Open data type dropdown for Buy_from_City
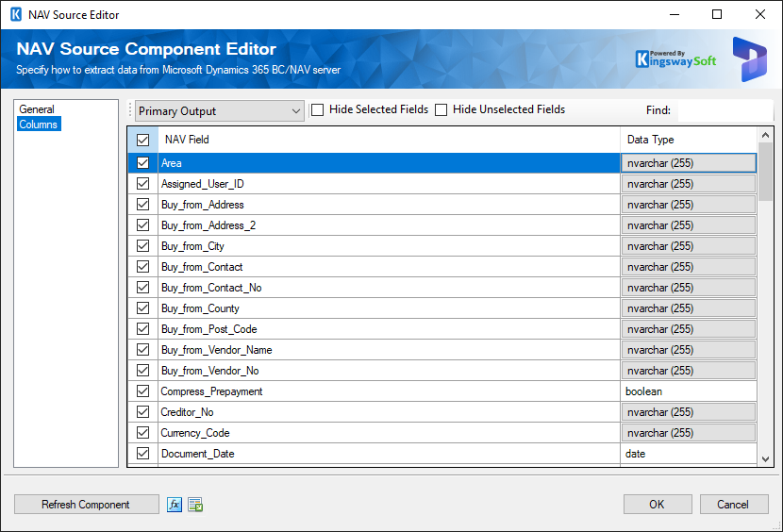Screen dimensions: 783x532 (688, 246)
